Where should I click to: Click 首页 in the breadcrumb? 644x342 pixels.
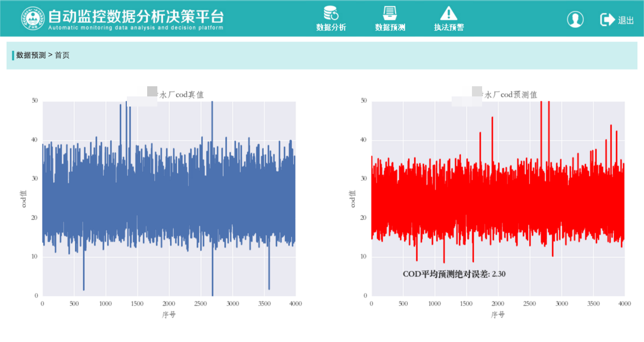62,55
